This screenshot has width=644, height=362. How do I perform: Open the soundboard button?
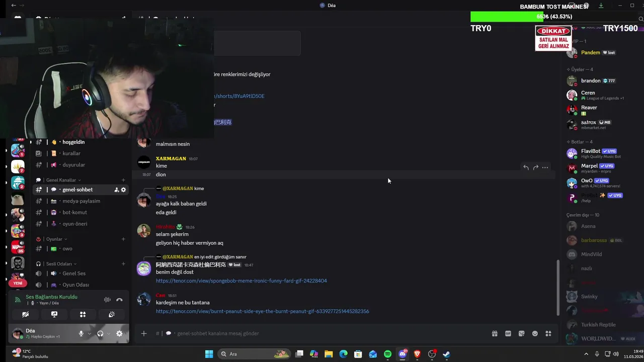112,314
